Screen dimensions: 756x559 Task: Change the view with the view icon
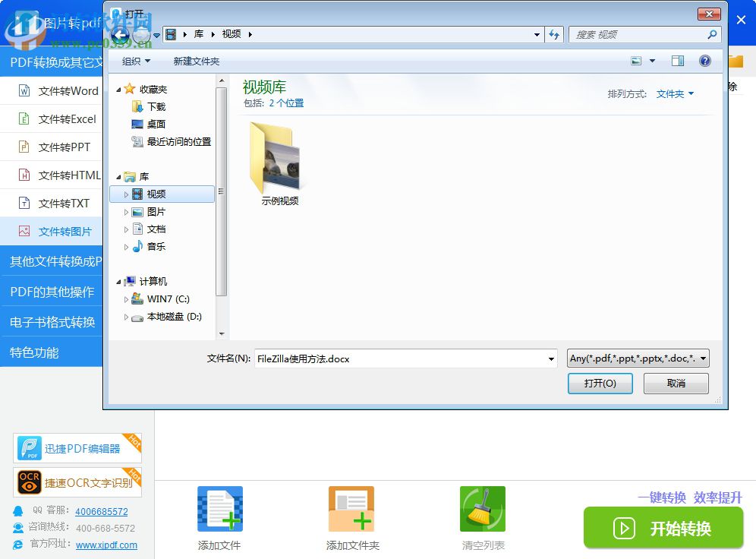(x=636, y=61)
